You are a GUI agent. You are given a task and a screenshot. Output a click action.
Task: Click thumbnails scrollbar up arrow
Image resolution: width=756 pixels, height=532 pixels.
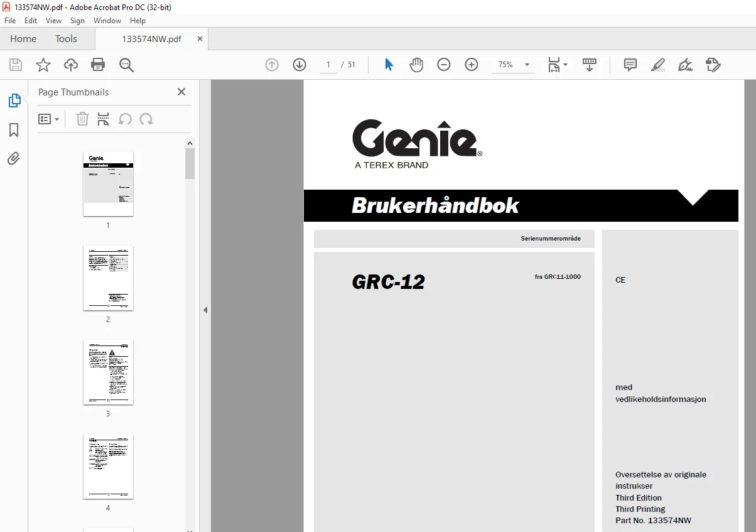(x=190, y=143)
